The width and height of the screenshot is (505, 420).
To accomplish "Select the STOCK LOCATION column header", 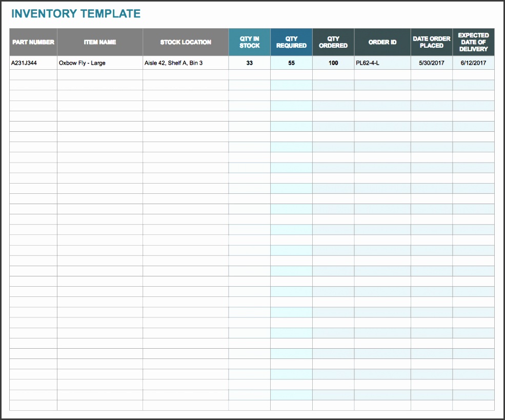I will (186, 42).
